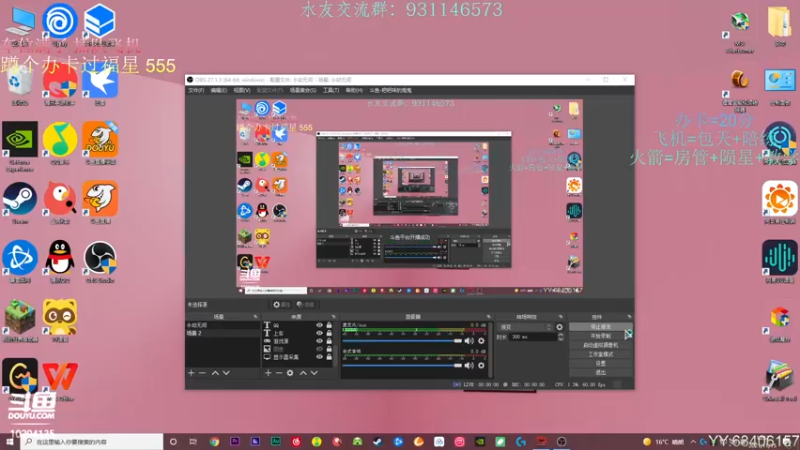
Task: Click the OBS preview canvas
Action: [x=410, y=196]
